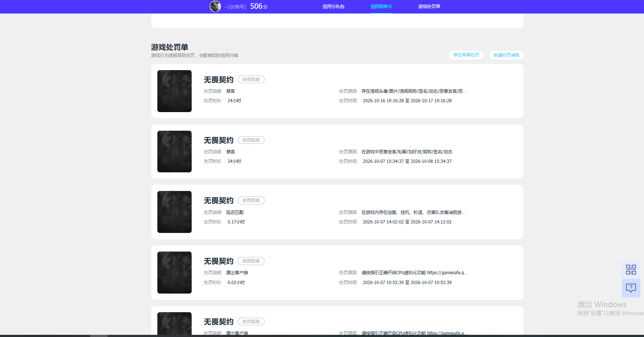
Task: Open game thumbnail of 2026-10-16 penalty
Action: pos(175,91)
